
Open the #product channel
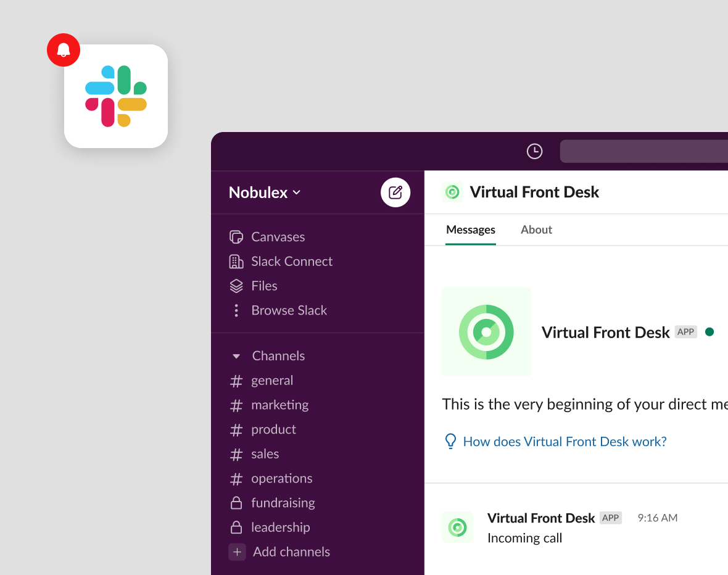[x=263, y=429]
